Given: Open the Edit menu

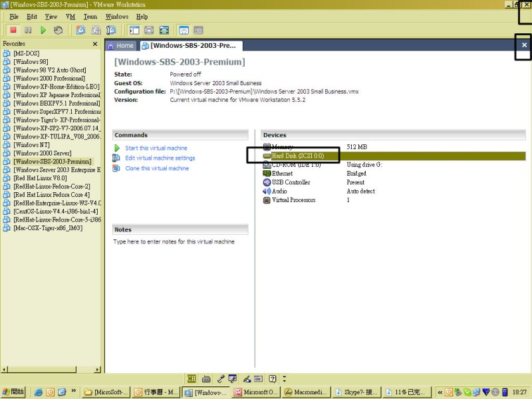Looking at the screenshot, I should coord(32,17).
